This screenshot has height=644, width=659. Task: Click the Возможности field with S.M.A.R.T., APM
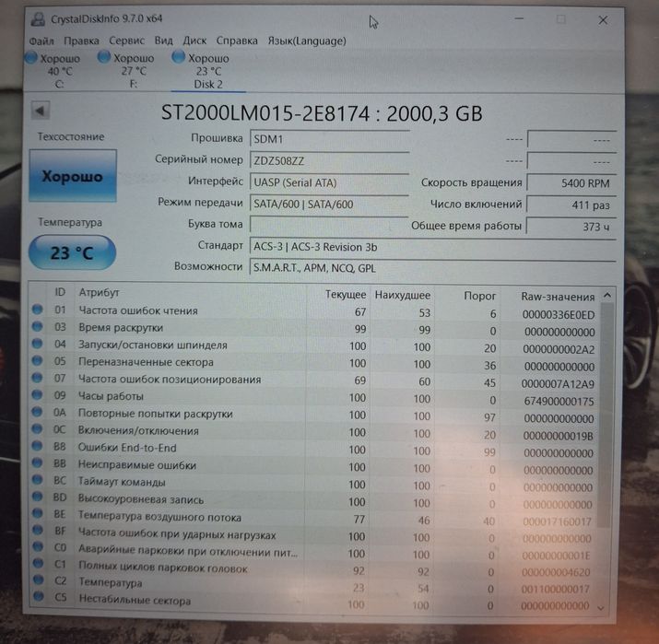click(432, 268)
